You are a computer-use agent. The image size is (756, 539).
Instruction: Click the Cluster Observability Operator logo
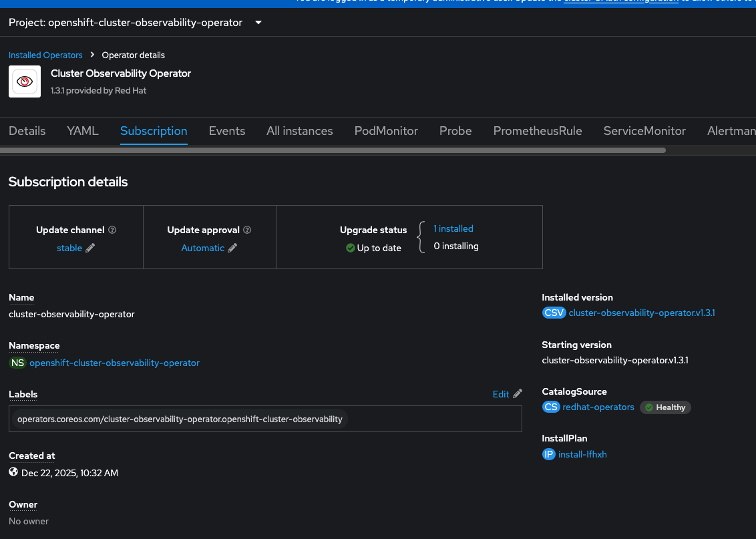(x=25, y=81)
